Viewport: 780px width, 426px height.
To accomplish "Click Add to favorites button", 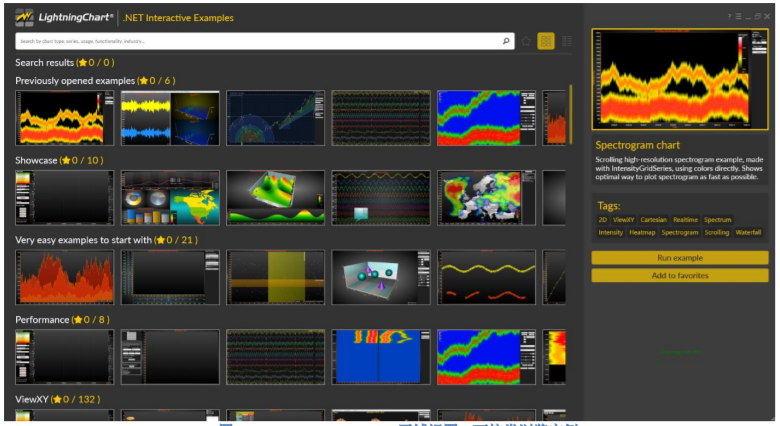I will [x=680, y=275].
